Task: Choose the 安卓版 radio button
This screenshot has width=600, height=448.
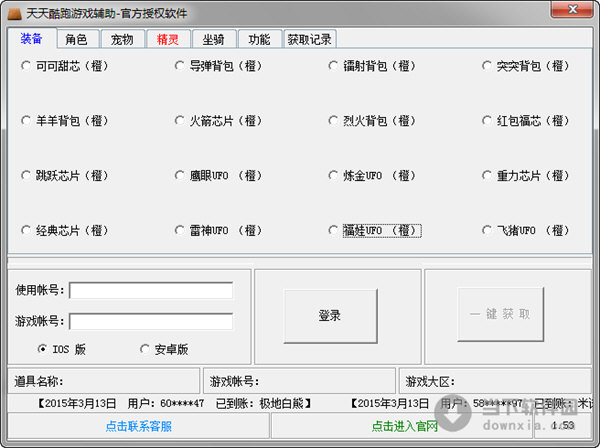Action: 144,349
